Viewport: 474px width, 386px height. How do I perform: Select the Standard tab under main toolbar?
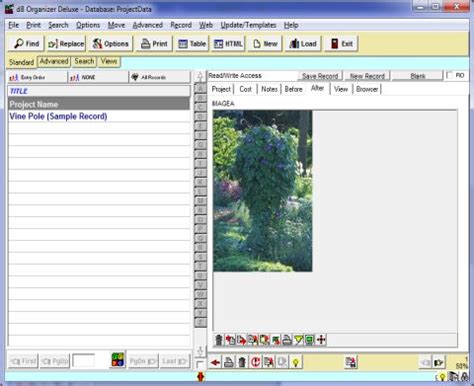pyautogui.click(x=22, y=62)
